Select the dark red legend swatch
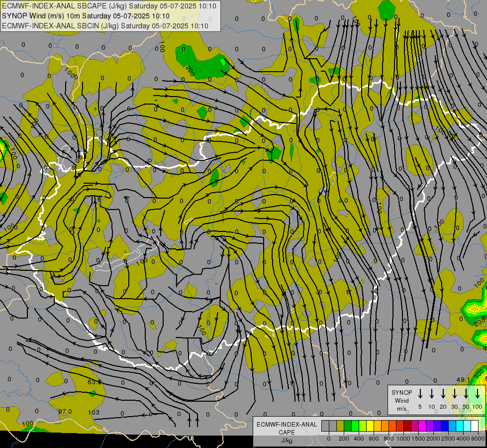Screen dimensions: 487x448 pos(407,426)
